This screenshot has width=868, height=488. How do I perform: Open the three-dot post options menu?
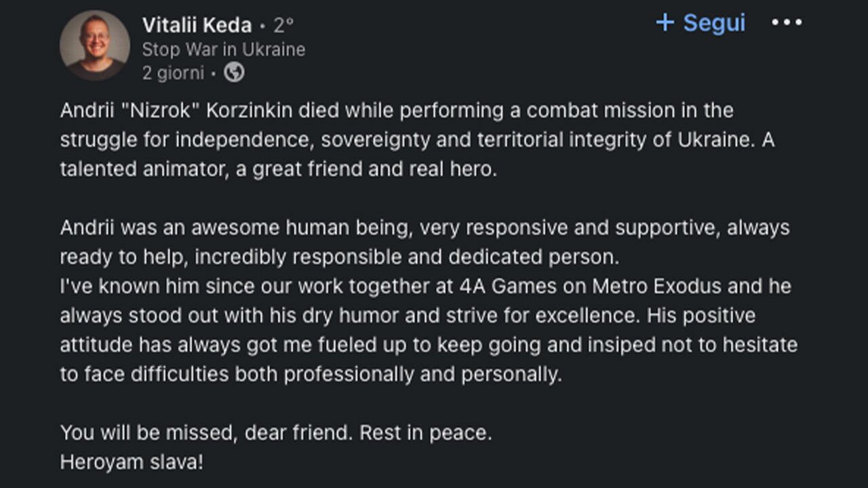(787, 22)
